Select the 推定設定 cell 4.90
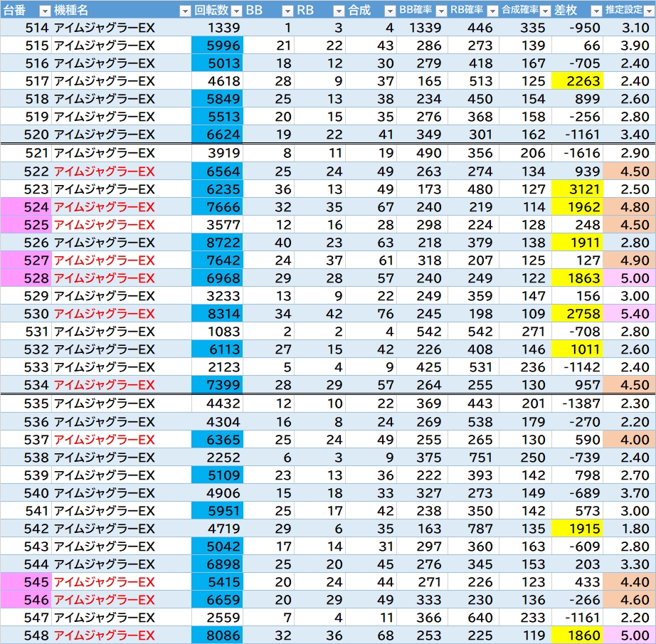Viewport: 656px width, 644px height. [629, 260]
